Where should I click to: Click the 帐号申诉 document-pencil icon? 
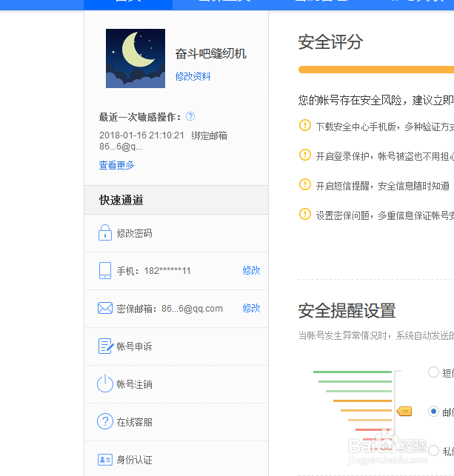[105, 346]
